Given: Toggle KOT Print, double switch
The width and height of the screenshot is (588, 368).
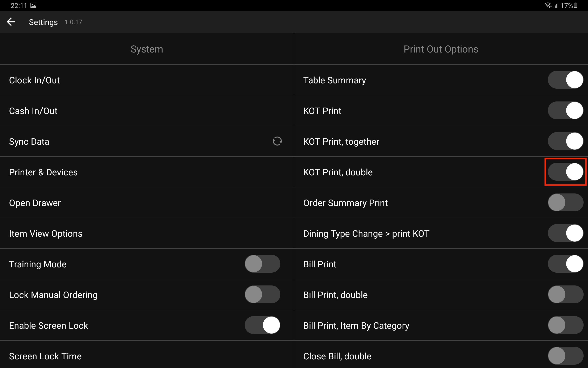Looking at the screenshot, I should coord(565,172).
